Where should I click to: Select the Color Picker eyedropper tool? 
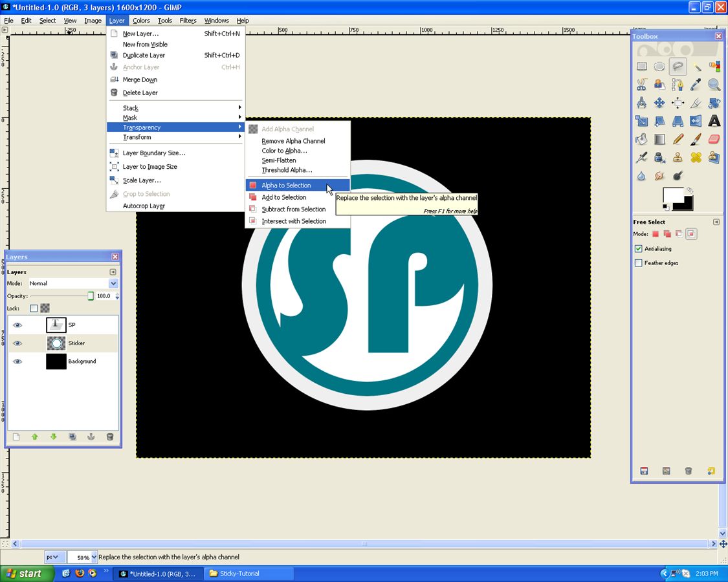click(696, 85)
